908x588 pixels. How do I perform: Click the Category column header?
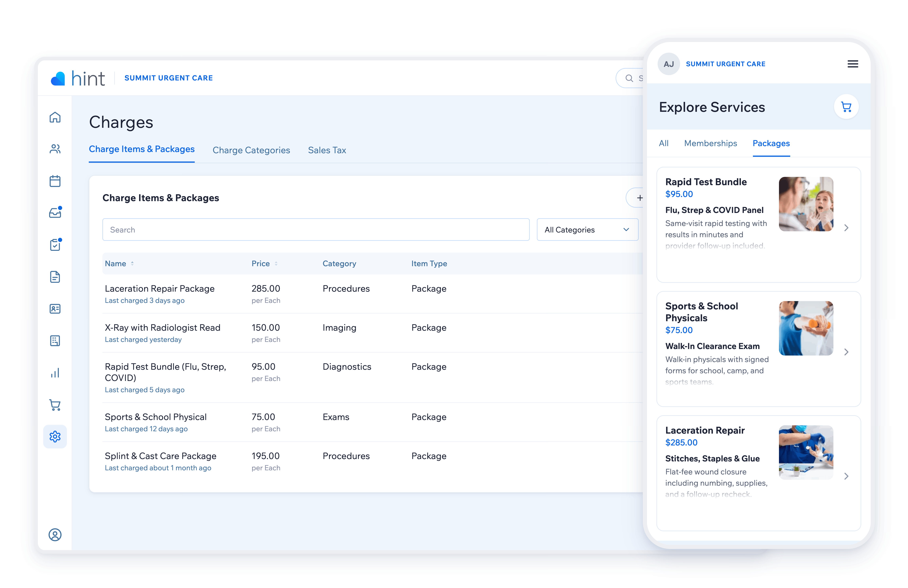coord(339,263)
